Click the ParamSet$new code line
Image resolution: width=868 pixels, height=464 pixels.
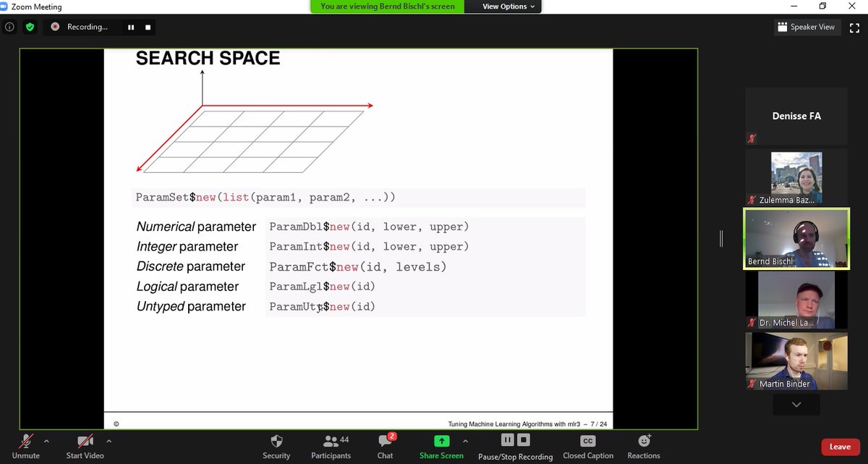coord(265,198)
